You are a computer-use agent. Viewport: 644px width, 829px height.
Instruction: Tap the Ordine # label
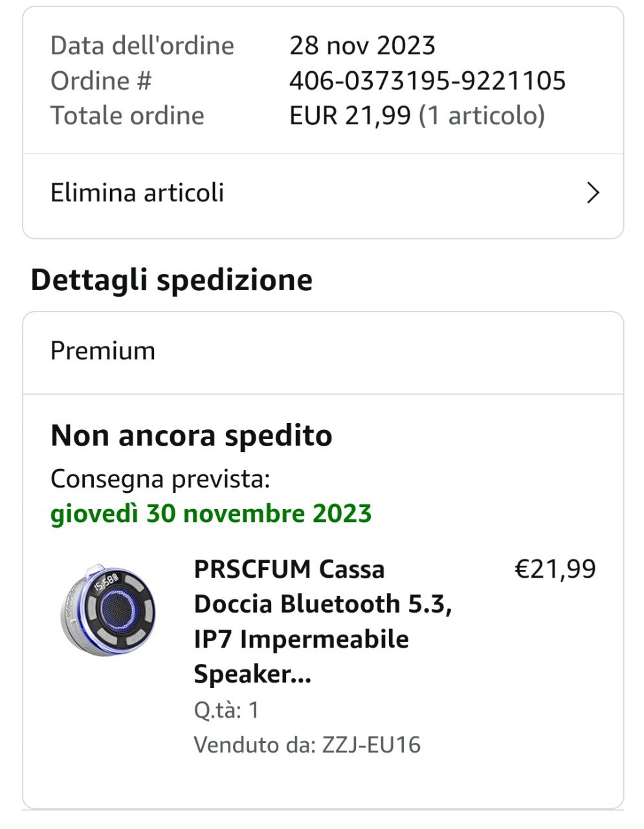101,81
